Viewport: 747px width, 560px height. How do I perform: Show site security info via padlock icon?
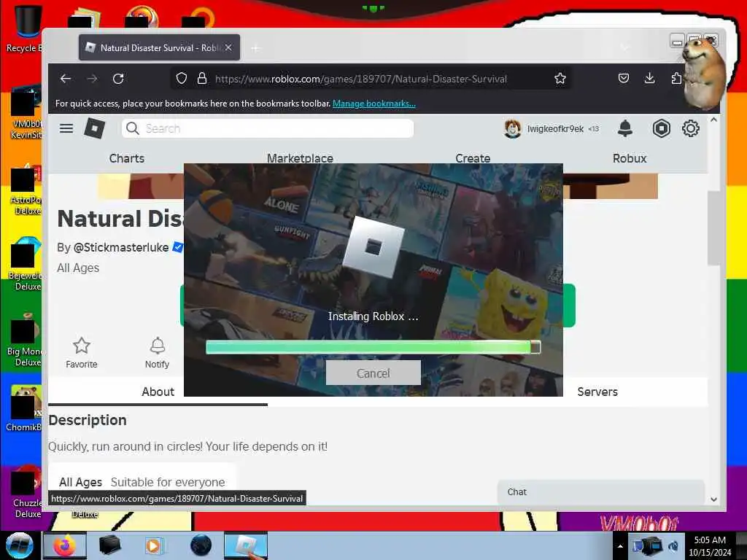click(202, 78)
